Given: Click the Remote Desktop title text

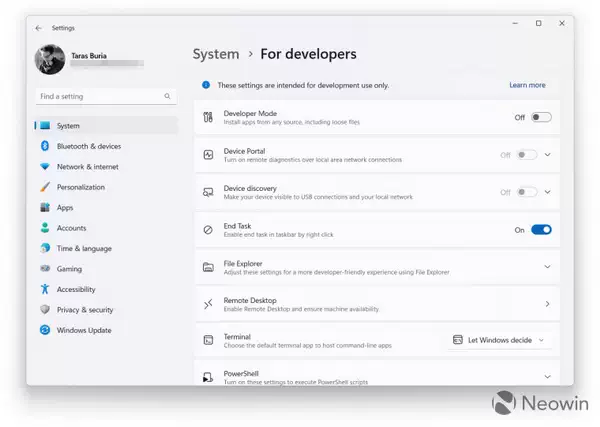Looking at the screenshot, I should (250, 300).
